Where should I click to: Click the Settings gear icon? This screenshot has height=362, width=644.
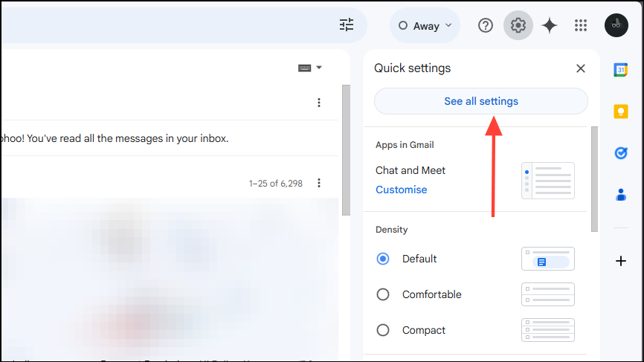click(x=518, y=25)
